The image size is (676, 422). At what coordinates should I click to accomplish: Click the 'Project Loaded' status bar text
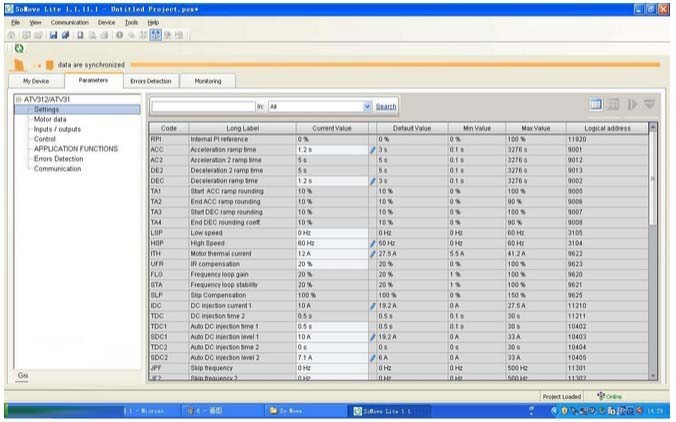click(562, 397)
